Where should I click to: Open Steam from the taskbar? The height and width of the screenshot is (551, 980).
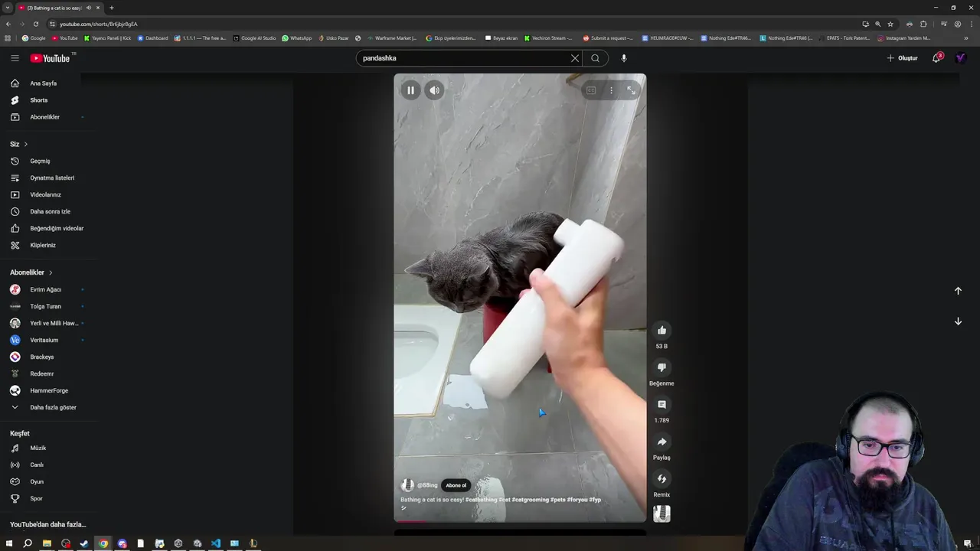click(84, 543)
